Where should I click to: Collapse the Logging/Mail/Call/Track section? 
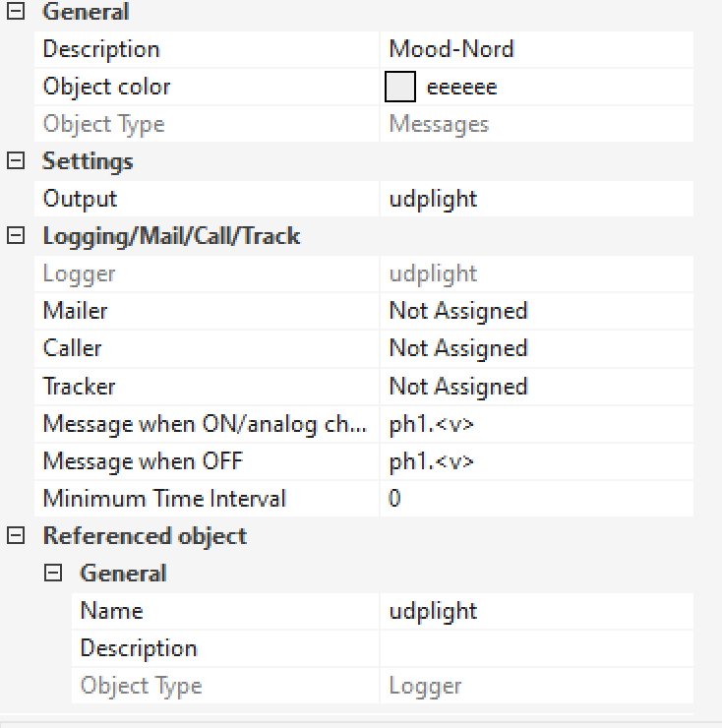click(x=16, y=236)
